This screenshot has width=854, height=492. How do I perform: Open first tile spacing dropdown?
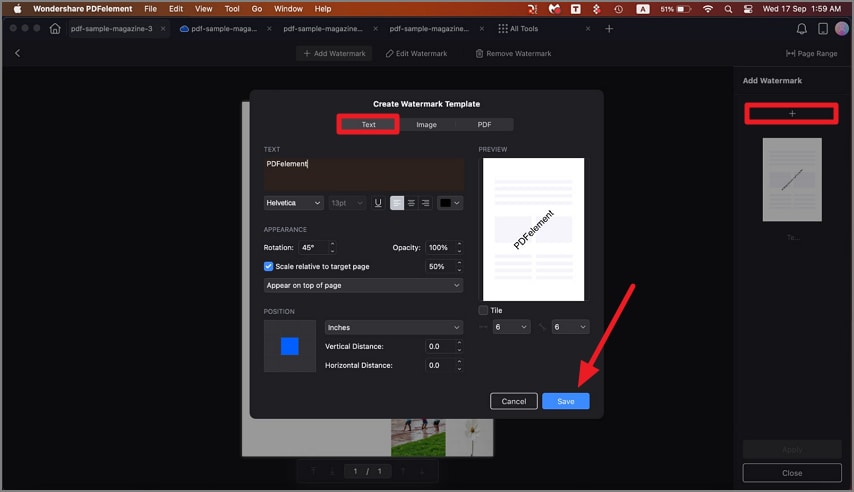511,327
